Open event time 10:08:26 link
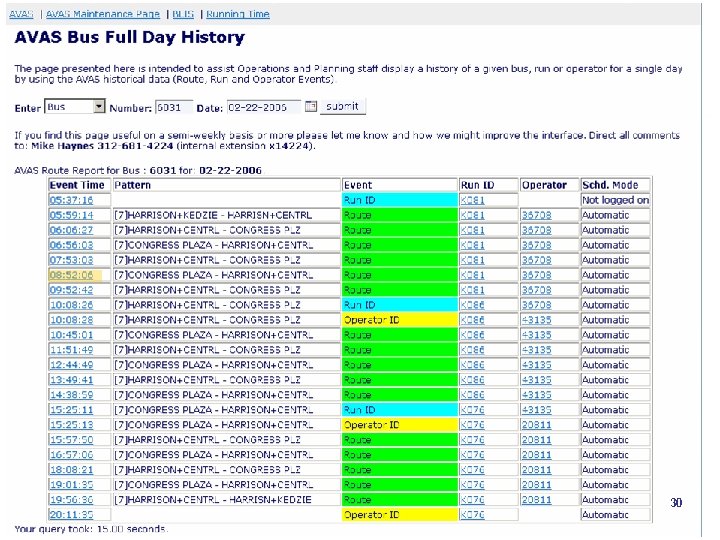 (71, 305)
